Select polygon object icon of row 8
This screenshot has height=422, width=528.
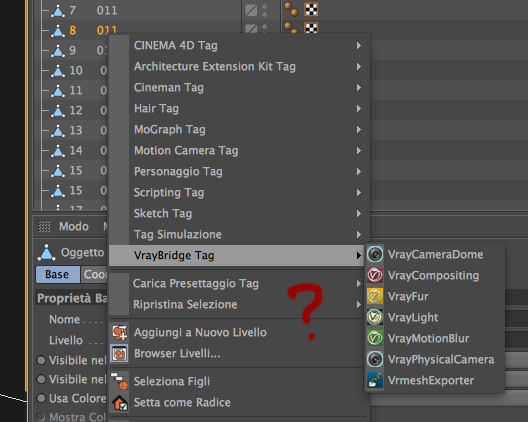pos(58,31)
